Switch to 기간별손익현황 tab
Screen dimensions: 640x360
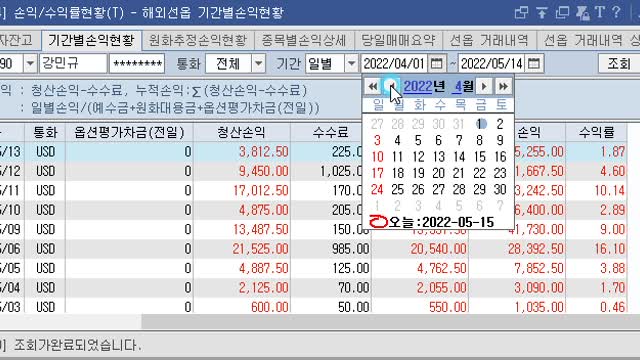[91, 40]
